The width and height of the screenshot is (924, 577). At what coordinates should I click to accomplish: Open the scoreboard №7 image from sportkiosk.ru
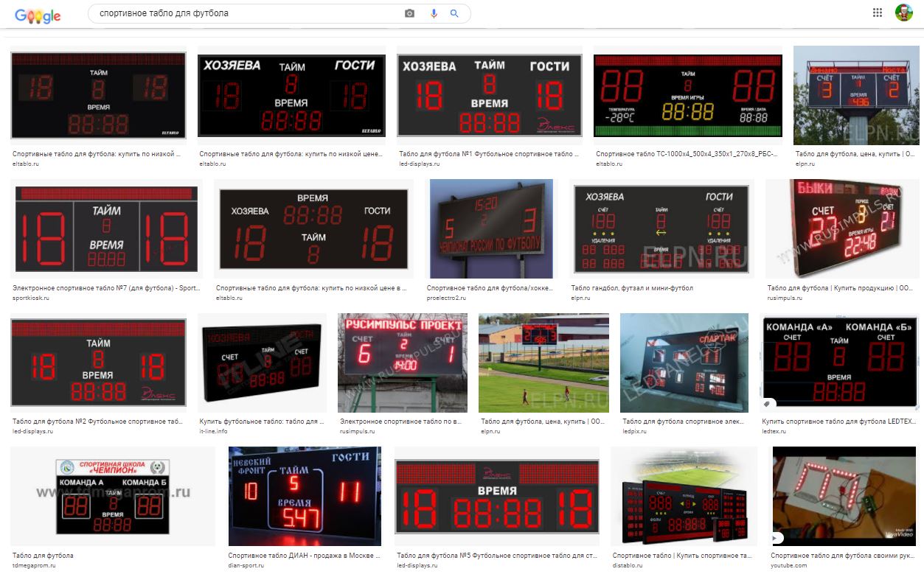106,228
